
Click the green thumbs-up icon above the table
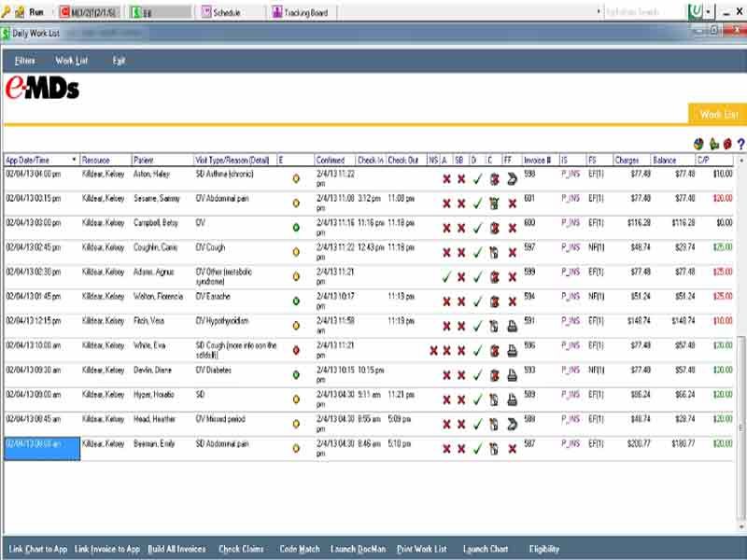[x=713, y=144]
